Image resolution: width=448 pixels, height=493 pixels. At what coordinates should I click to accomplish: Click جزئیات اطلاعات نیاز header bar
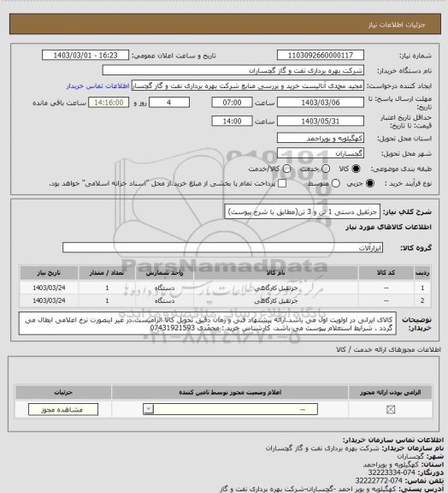225,24
